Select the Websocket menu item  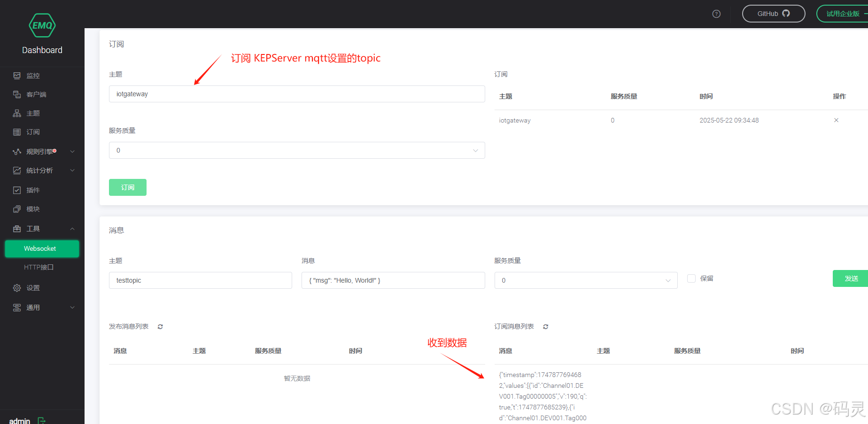pyautogui.click(x=42, y=248)
